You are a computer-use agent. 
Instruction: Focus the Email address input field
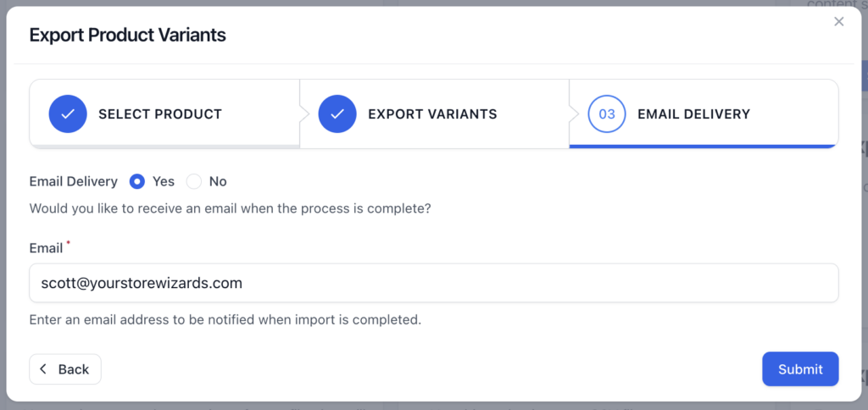(434, 283)
